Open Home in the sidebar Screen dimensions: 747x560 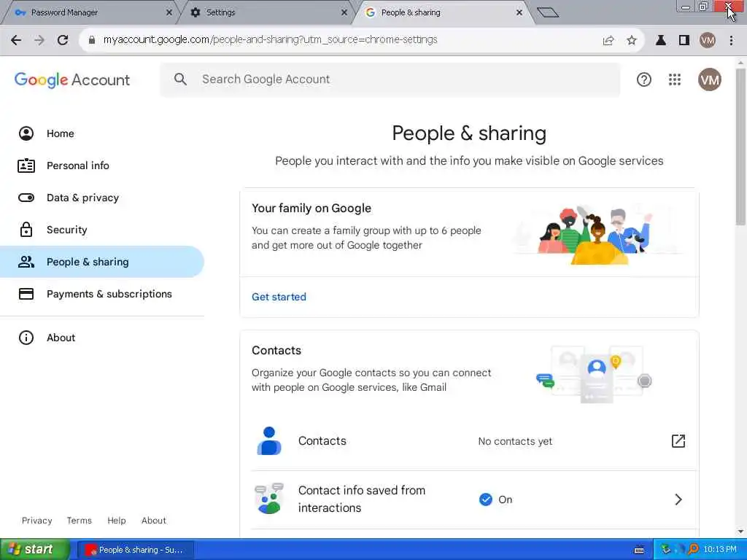coord(102,133)
